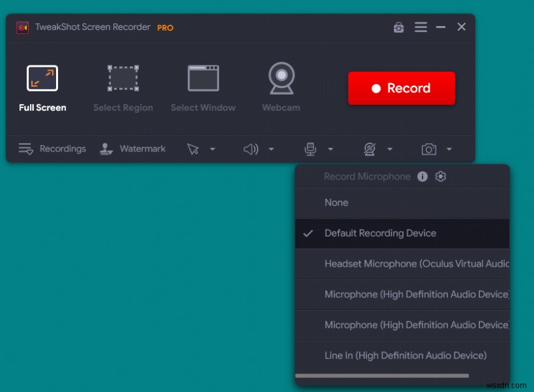Open the cursor options dropdown arrow
The height and width of the screenshot is (392, 534).
click(212, 149)
